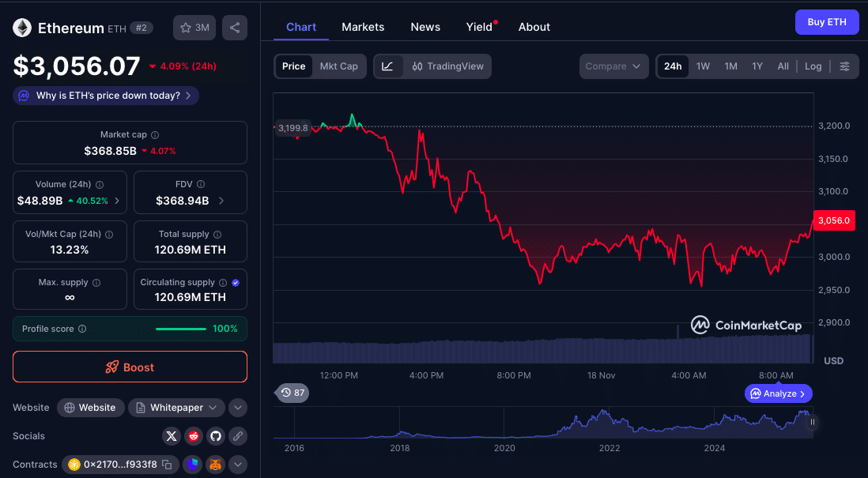The width and height of the screenshot is (868, 478).
Task: Open the chain-link icon under Socials
Action: pyautogui.click(x=238, y=436)
